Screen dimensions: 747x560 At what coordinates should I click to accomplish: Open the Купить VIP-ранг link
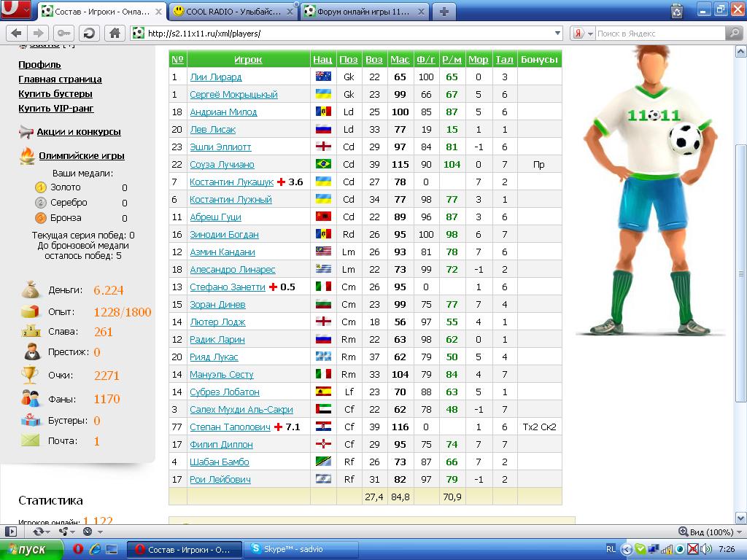55,109
